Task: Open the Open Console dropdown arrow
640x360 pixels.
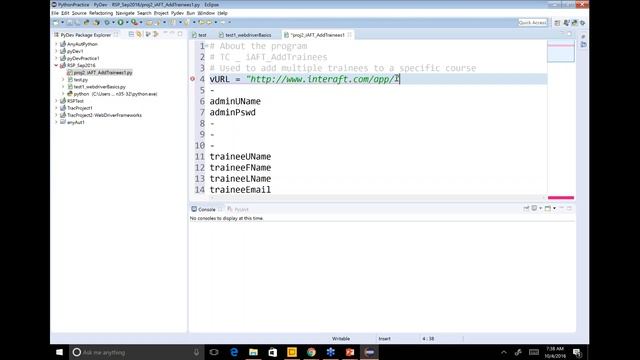Action: 554,209
